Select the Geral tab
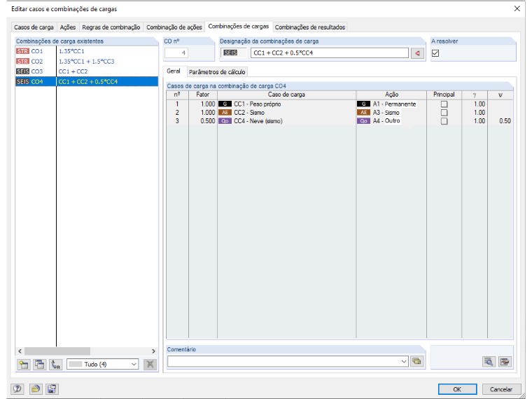532x399 pixels. click(174, 71)
